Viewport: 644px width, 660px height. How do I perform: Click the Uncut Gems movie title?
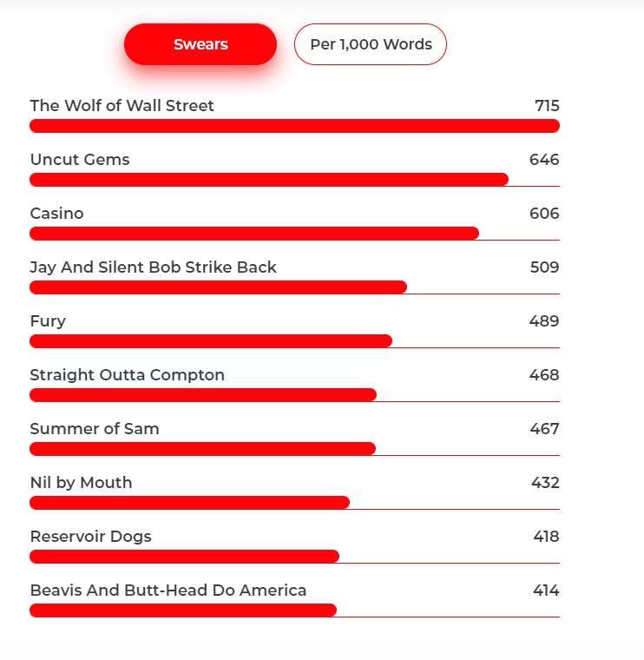(x=80, y=160)
